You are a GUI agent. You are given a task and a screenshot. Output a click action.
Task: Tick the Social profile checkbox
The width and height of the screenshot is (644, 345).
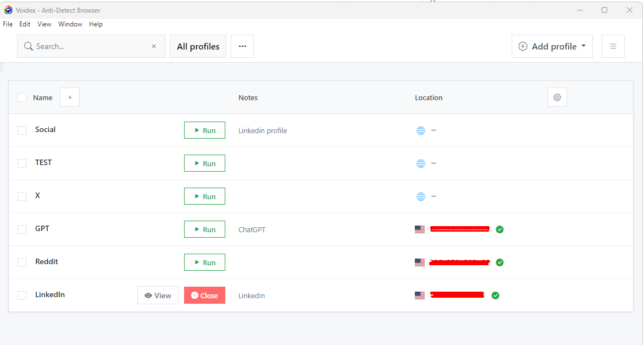pos(22,130)
